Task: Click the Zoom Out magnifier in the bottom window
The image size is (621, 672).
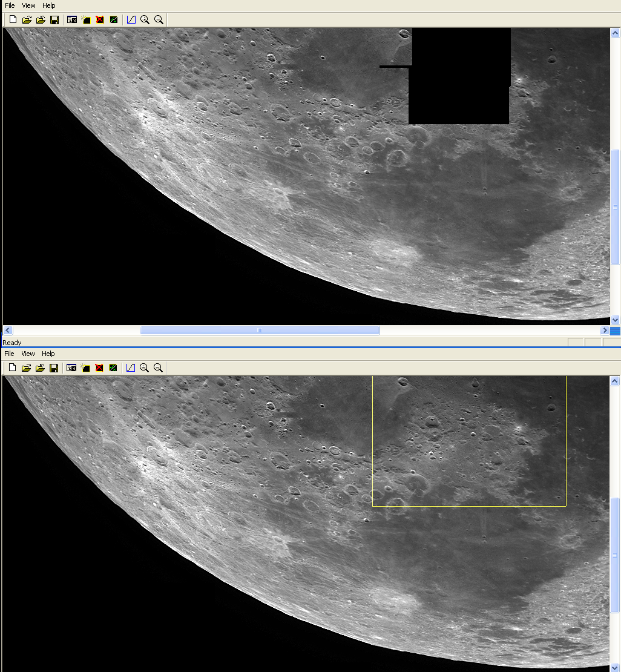Action: tap(158, 367)
